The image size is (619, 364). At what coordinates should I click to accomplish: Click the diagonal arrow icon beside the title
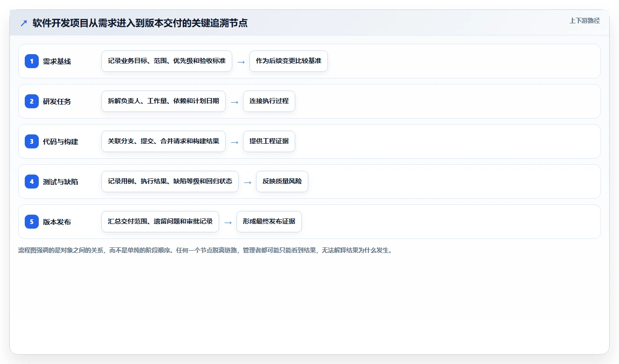pyautogui.click(x=24, y=23)
